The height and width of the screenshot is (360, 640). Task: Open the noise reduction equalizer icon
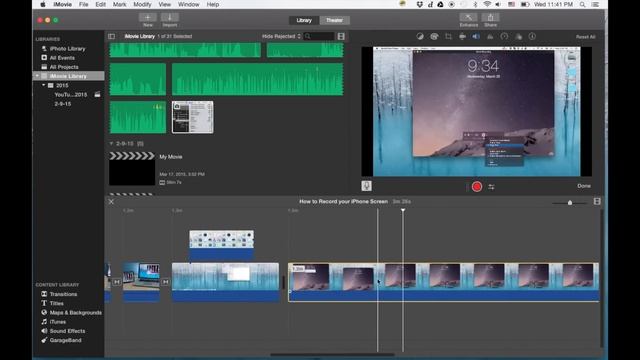click(490, 36)
